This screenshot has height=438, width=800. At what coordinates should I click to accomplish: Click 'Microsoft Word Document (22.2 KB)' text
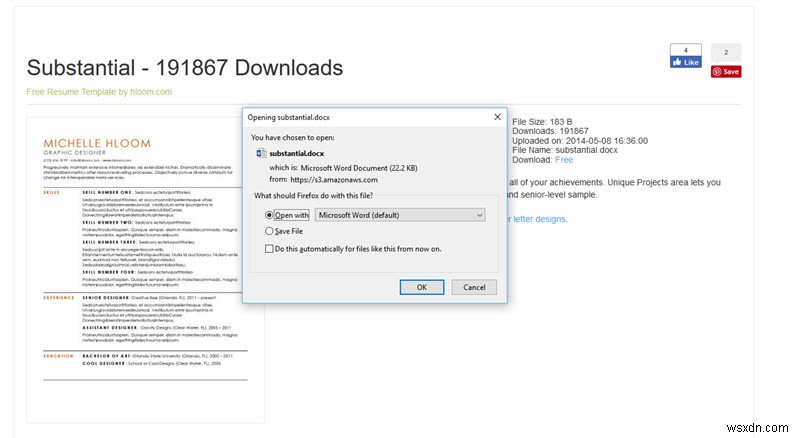(359, 168)
